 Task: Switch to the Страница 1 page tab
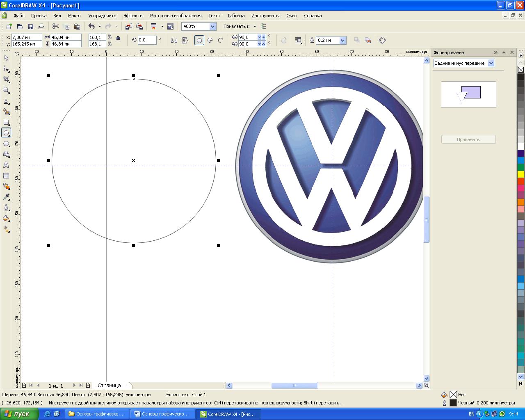pos(112,386)
